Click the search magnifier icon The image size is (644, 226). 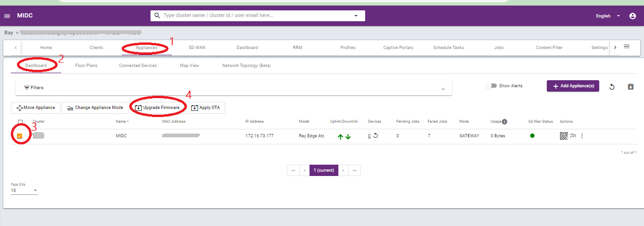click(x=157, y=16)
